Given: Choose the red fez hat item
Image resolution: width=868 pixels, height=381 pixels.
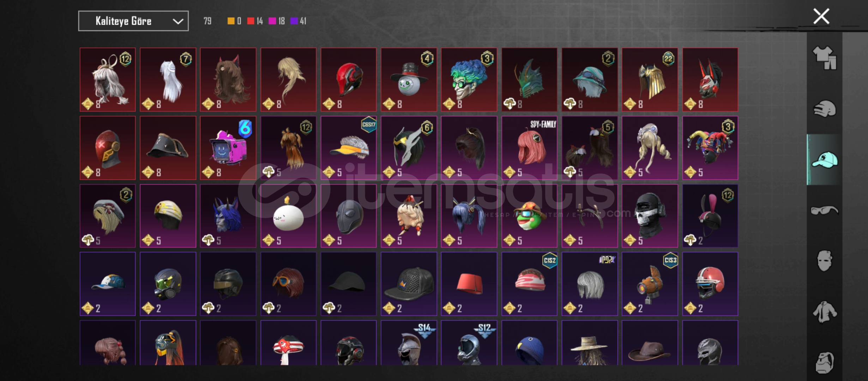Looking at the screenshot, I should click(x=469, y=284).
